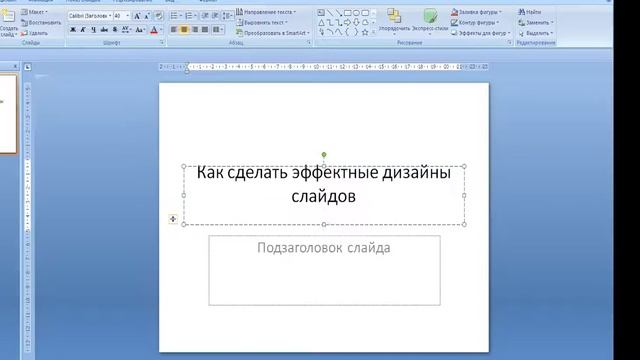640x360 pixels.
Task: Clear all formatting icon in font group
Action: [158, 16]
